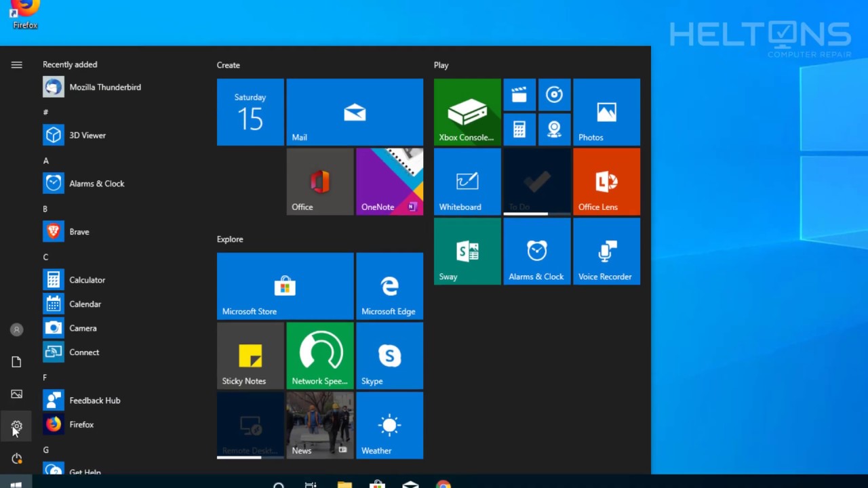Open Pictures from Start sidebar
The image size is (868, 488).
pos(16,394)
